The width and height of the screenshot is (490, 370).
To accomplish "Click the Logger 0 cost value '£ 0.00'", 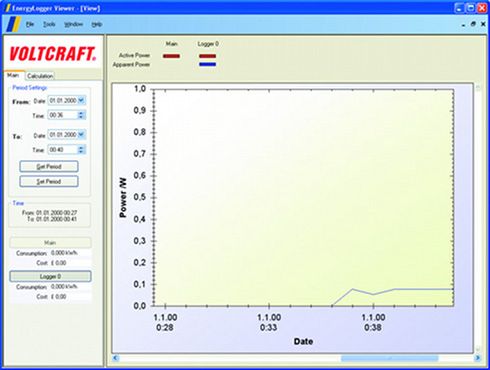I will click(58, 296).
